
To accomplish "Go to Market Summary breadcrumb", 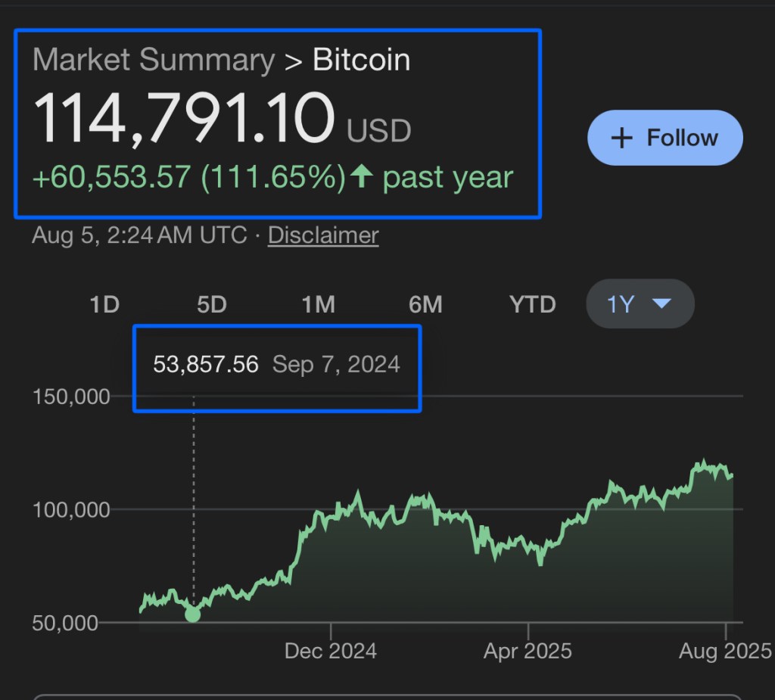I will [x=153, y=60].
